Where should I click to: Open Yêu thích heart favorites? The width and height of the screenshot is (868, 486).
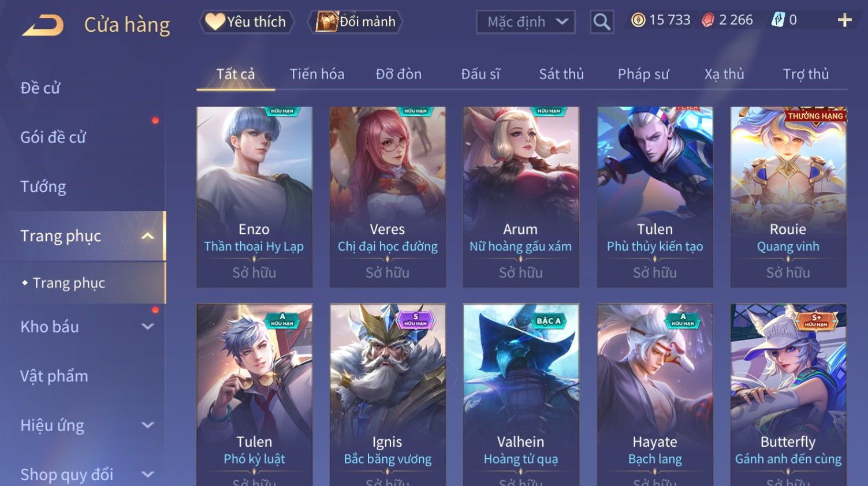click(247, 22)
